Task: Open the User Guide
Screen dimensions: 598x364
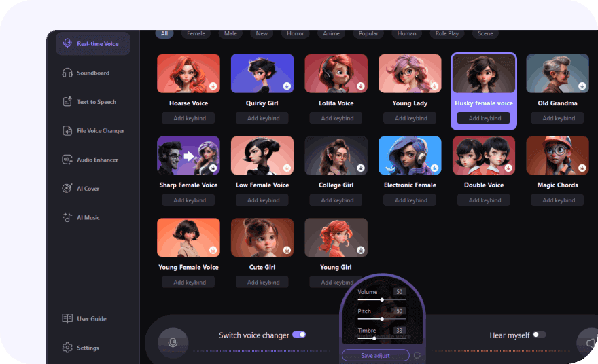Action: (91, 318)
